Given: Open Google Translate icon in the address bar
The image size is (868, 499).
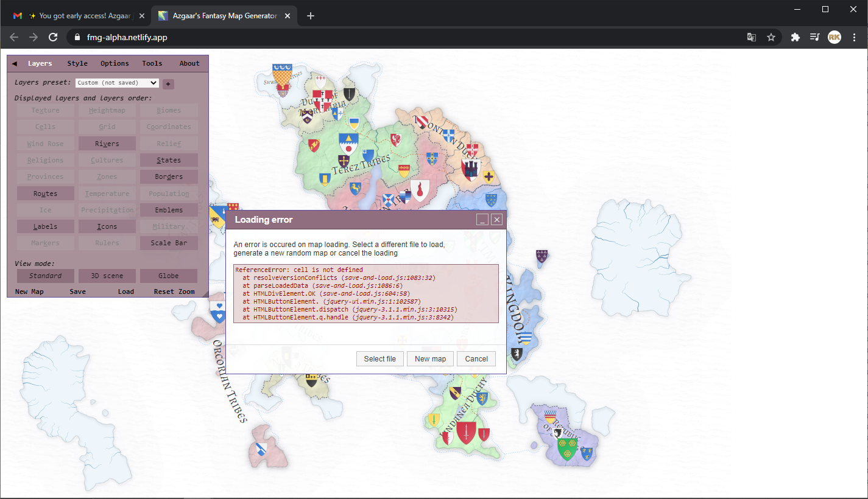Looking at the screenshot, I should 751,37.
